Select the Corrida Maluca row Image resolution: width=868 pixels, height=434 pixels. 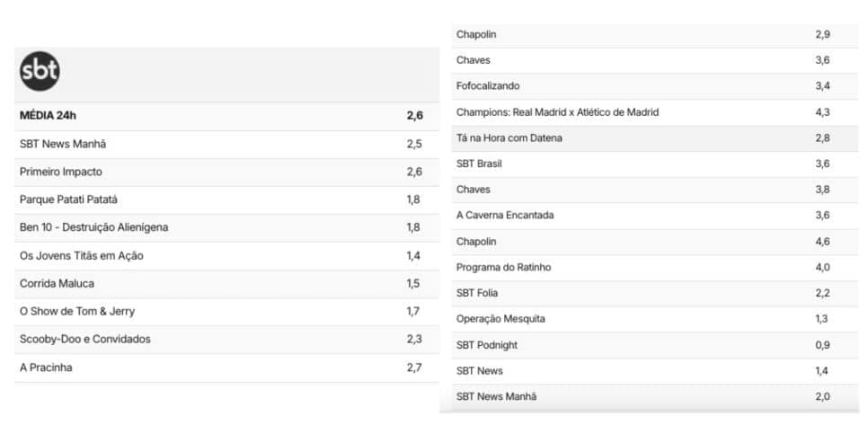[x=227, y=284]
